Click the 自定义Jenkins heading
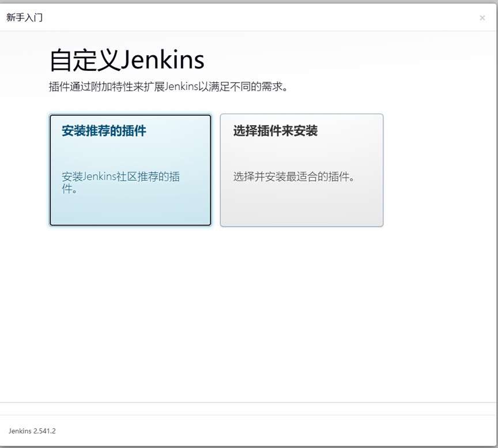Viewport: 498px width, 448px height. pyautogui.click(x=127, y=60)
